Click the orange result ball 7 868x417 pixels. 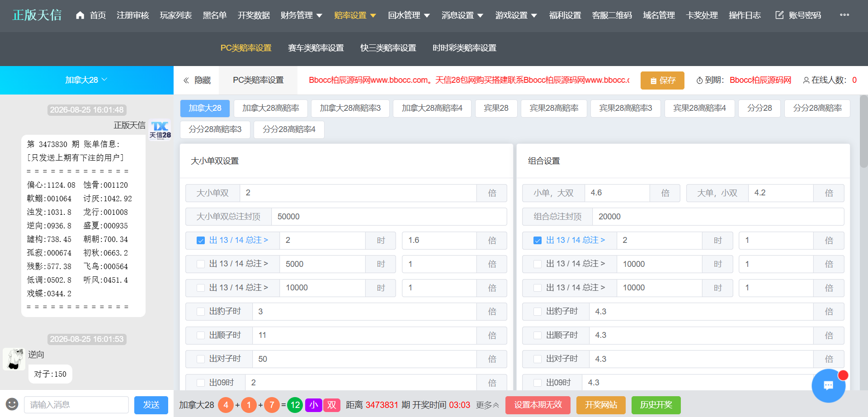pos(272,405)
